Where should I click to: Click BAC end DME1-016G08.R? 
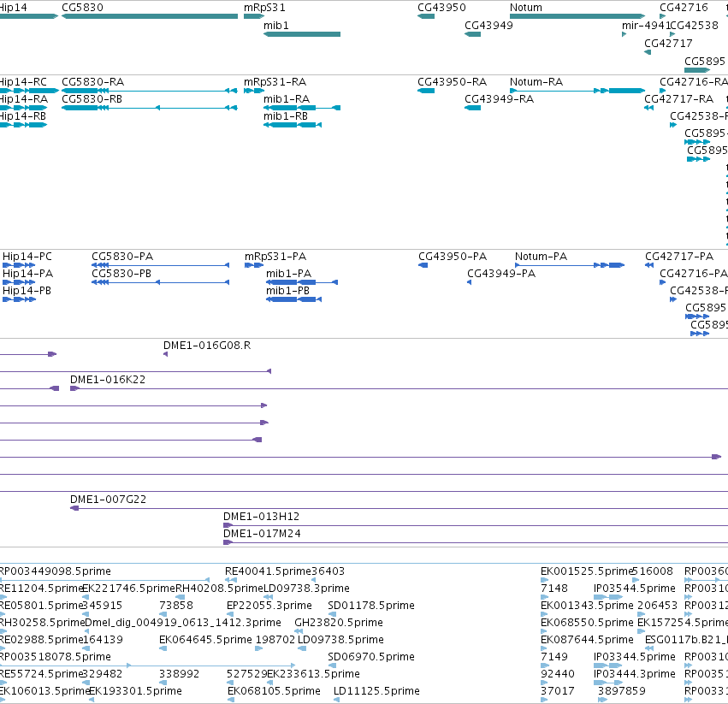[x=165, y=354]
